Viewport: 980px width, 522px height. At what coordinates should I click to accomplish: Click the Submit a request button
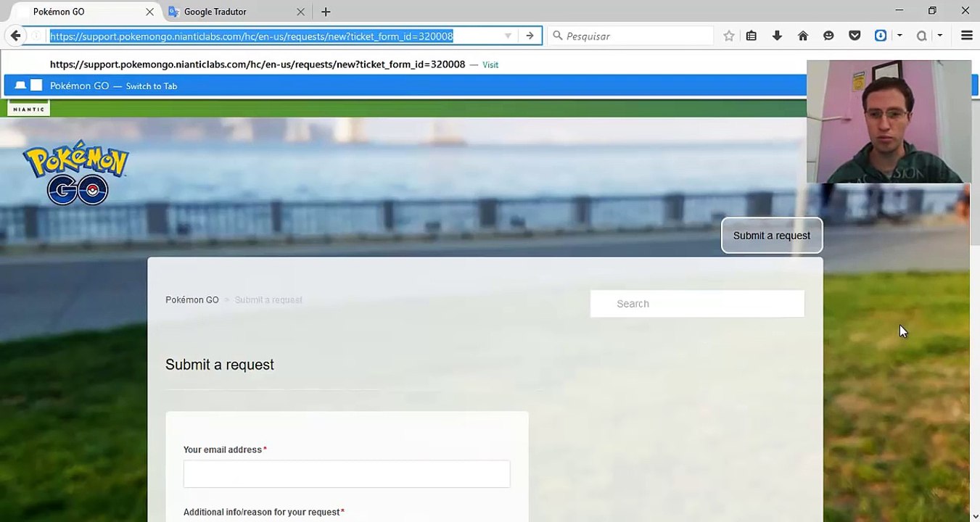772,236
